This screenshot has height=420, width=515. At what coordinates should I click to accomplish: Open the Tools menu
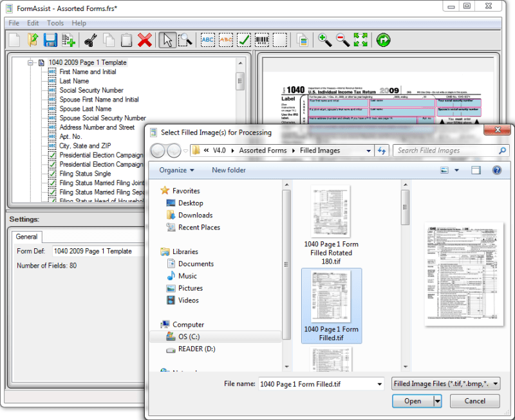[x=55, y=23]
